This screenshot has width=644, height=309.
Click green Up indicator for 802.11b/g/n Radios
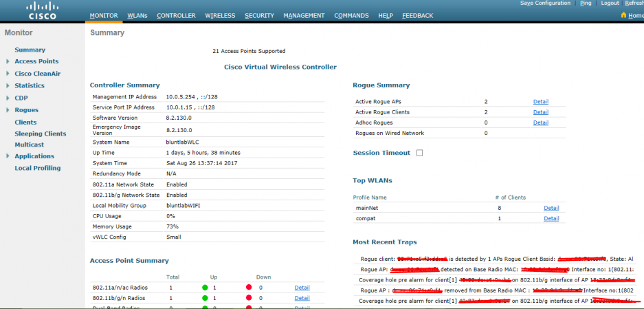point(205,298)
